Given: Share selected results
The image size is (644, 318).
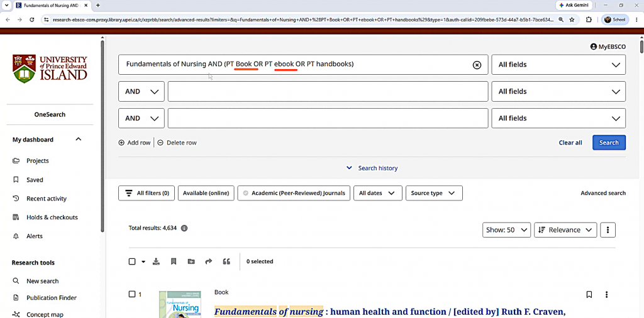Looking at the screenshot, I should tap(209, 261).
